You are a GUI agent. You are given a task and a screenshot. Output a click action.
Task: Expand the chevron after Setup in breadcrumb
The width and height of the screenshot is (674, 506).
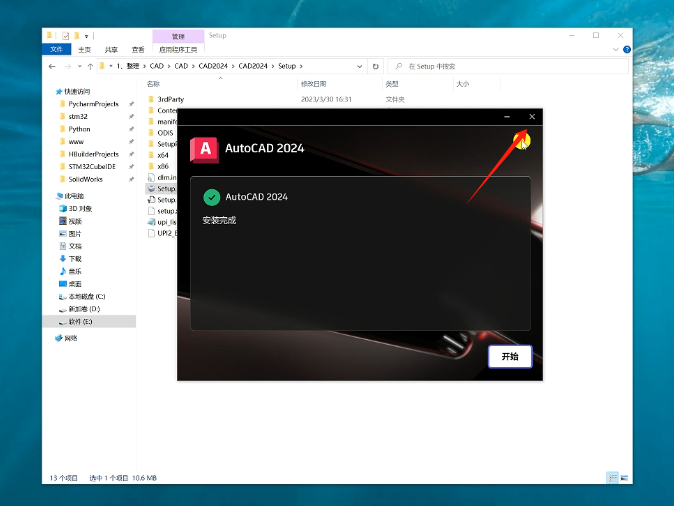[x=301, y=66]
